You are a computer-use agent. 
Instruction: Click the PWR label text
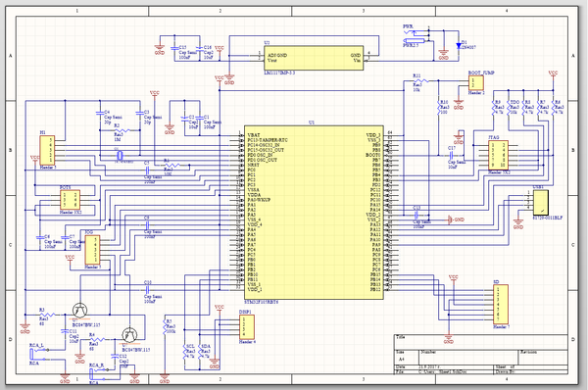point(408,27)
